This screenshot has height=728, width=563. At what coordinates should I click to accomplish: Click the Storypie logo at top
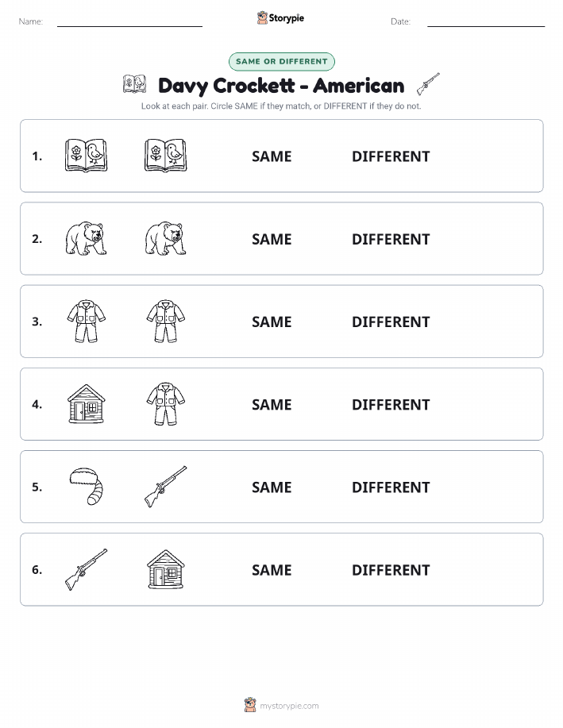280,18
